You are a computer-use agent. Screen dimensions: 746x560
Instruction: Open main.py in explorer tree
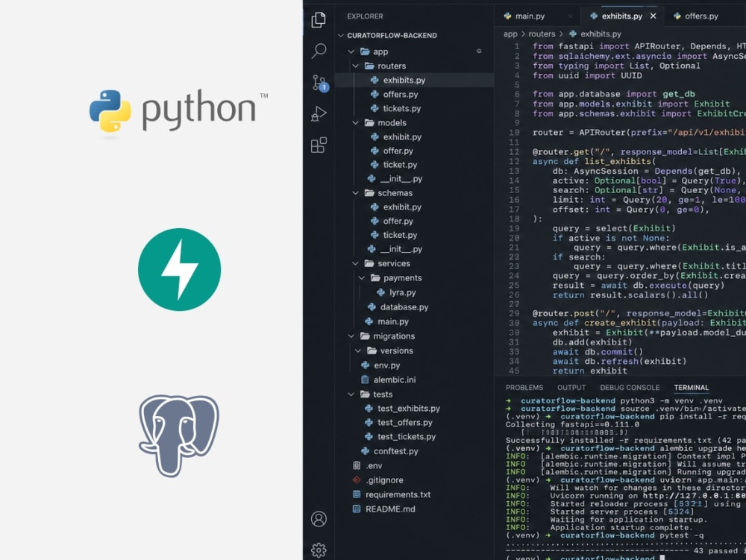[393, 322]
